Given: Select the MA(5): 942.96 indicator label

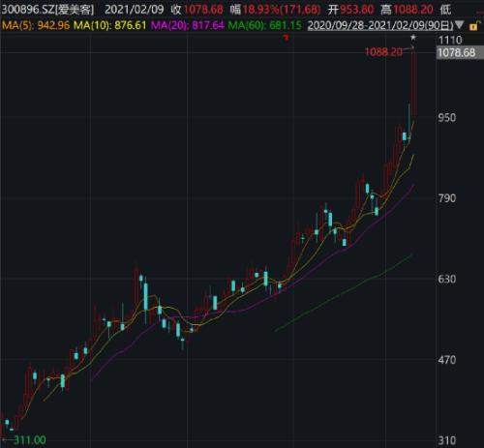Looking at the screenshot, I should 36,25.
